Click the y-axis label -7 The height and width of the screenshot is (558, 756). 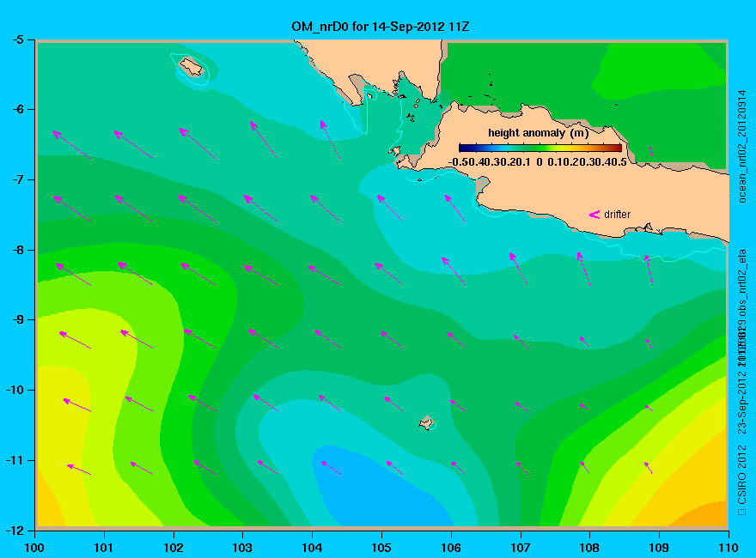[x=16, y=179]
